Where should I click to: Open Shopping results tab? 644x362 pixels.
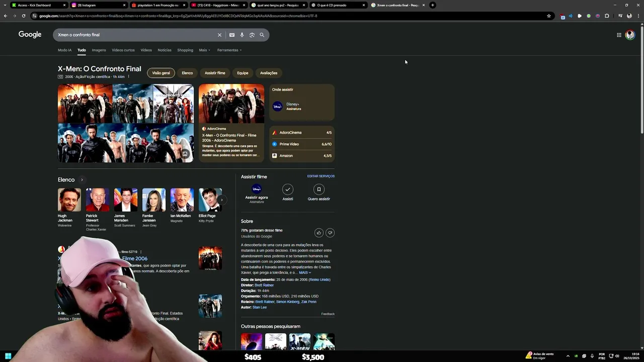pos(185,50)
